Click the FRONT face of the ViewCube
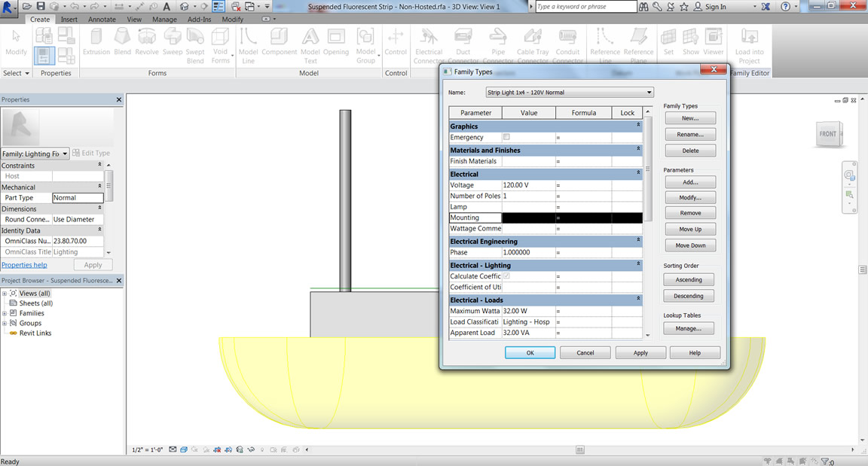This screenshot has height=466, width=868. (x=827, y=134)
